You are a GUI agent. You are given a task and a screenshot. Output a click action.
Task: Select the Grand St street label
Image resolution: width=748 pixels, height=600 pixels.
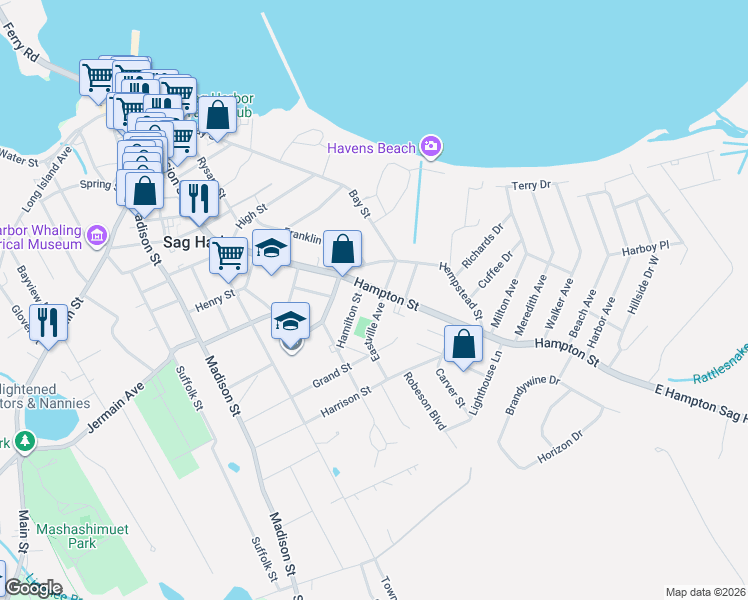pyautogui.click(x=332, y=375)
